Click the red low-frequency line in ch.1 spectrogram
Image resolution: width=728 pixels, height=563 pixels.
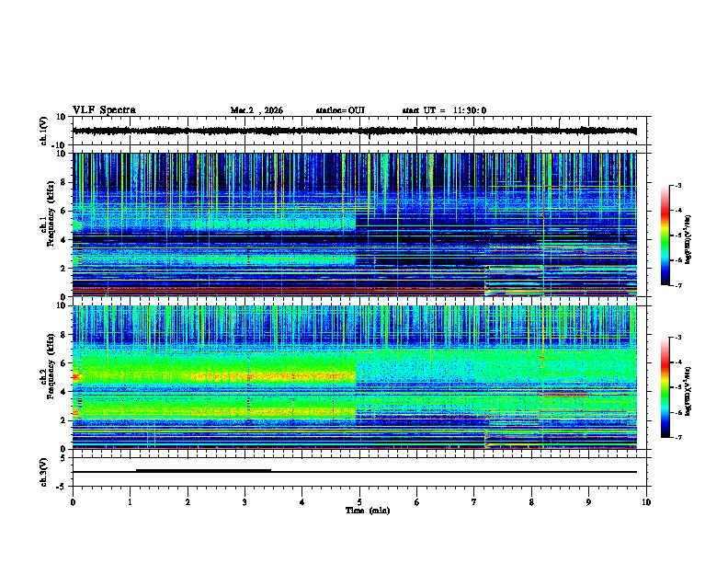click(279, 290)
